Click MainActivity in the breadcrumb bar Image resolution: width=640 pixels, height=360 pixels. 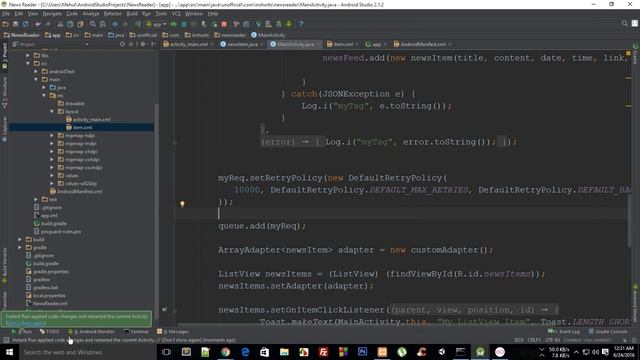[268, 35]
